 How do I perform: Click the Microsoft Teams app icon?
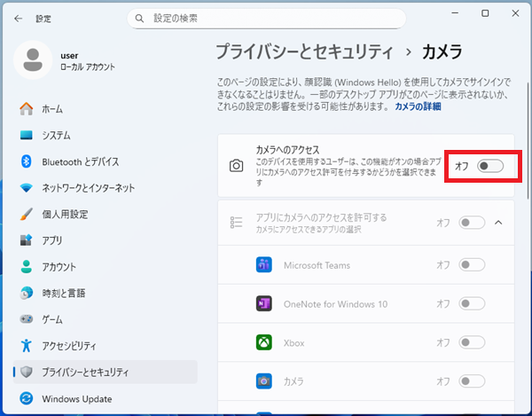(x=264, y=264)
